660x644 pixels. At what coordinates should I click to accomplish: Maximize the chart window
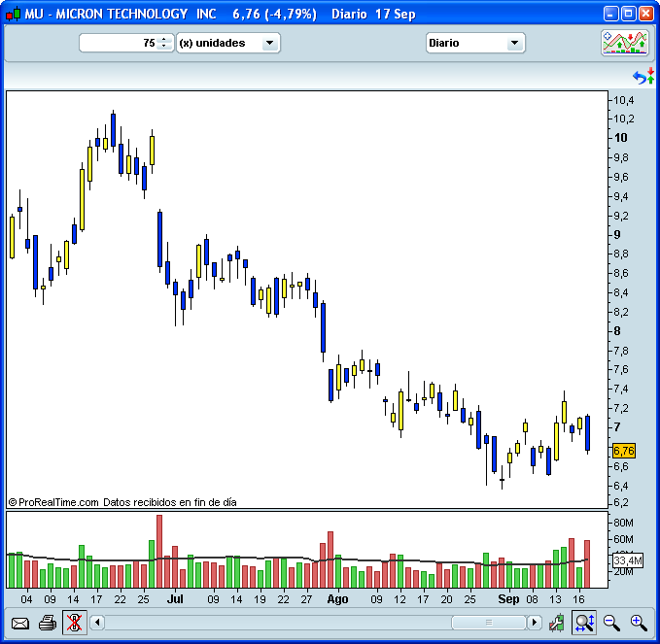point(627,14)
